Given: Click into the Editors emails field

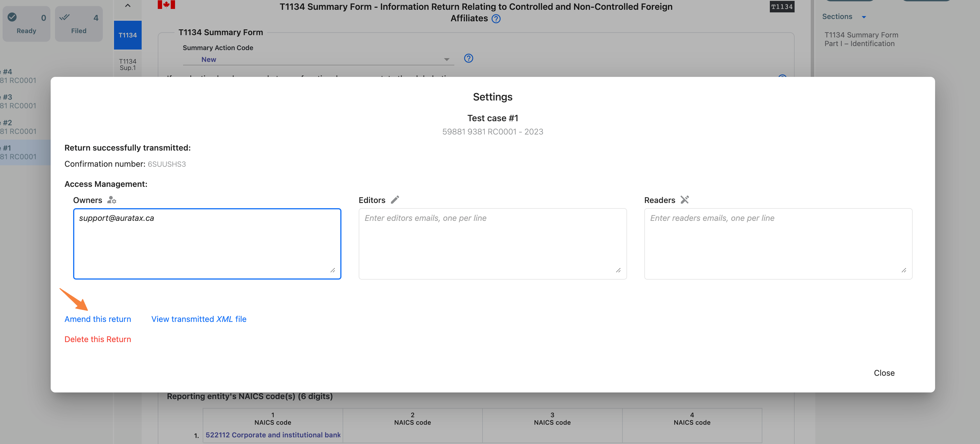Looking at the screenshot, I should [492, 244].
